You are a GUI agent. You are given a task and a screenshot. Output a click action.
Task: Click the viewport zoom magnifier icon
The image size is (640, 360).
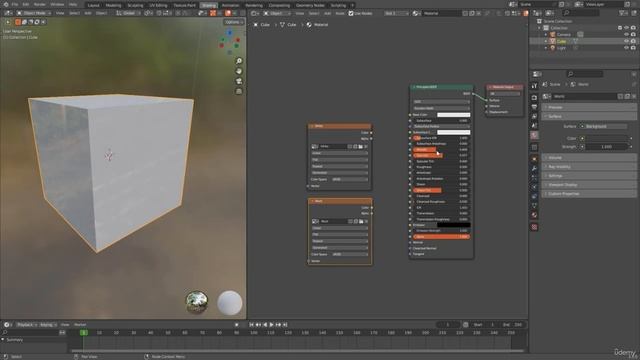coord(239,61)
